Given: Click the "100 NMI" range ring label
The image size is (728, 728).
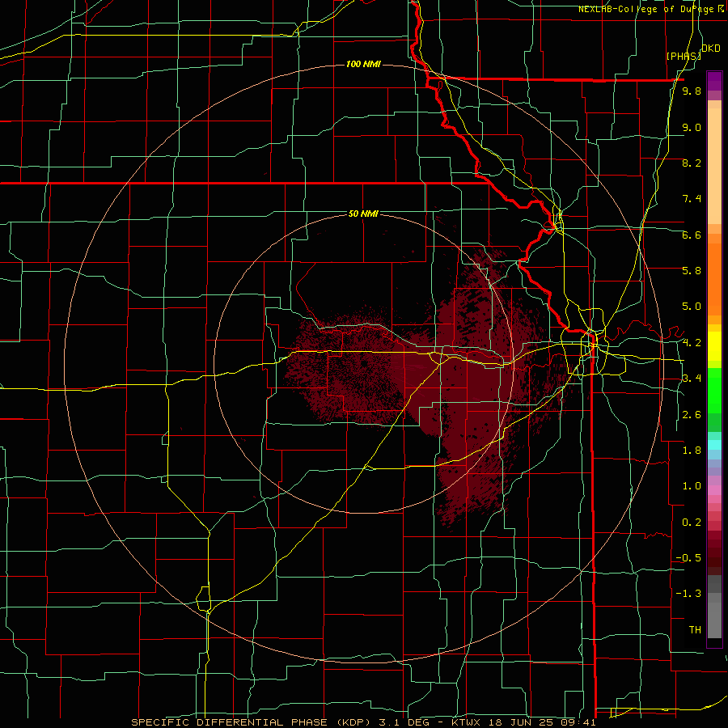Looking at the screenshot, I should coord(363,64).
